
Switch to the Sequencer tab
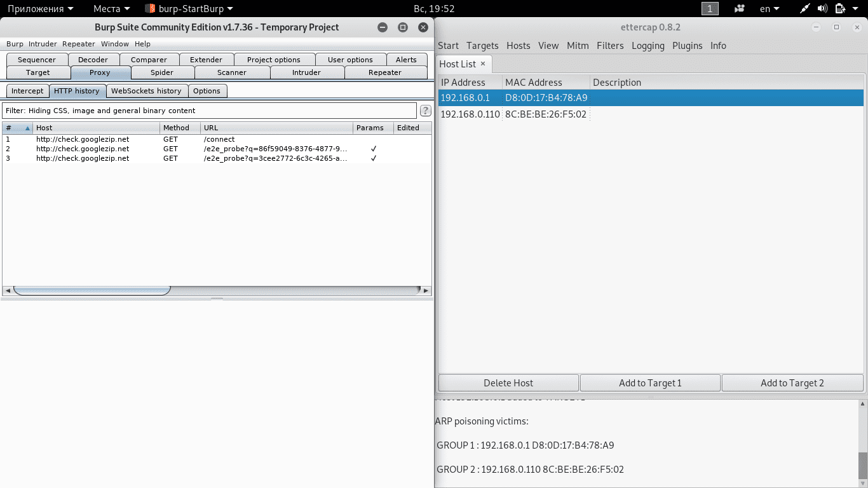[37, 60]
